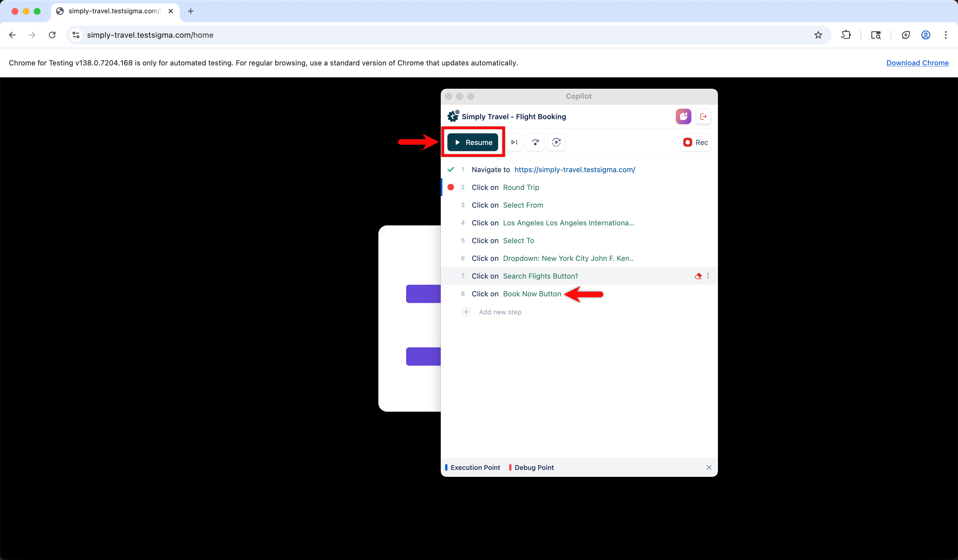This screenshot has height=560, width=958.
Task: Open the Chrome profile avatar icon
Action: coord(926,35)
